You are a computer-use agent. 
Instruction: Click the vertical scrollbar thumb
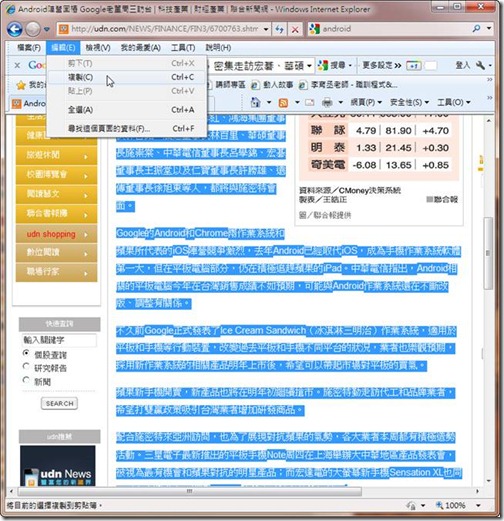click(x=488, y=253)
